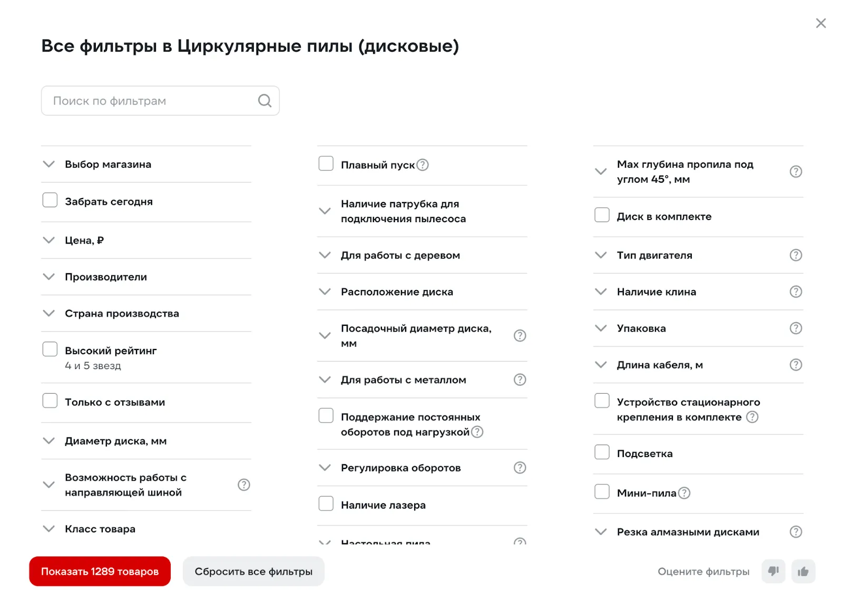Click the magnifier icon in filter search
This screenshot has width=843, height=616.
click(264, 101)
